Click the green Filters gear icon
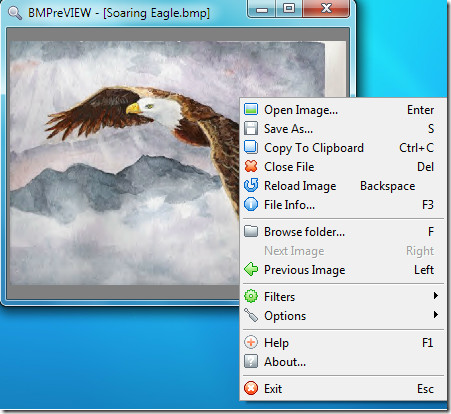The width and height of the screenshot is (451, 414). pos(251,296)
